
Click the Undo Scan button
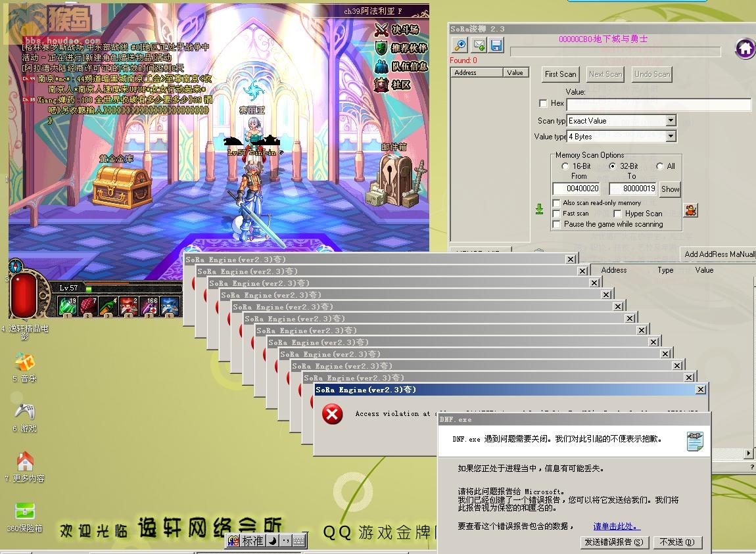coord(652,74)
